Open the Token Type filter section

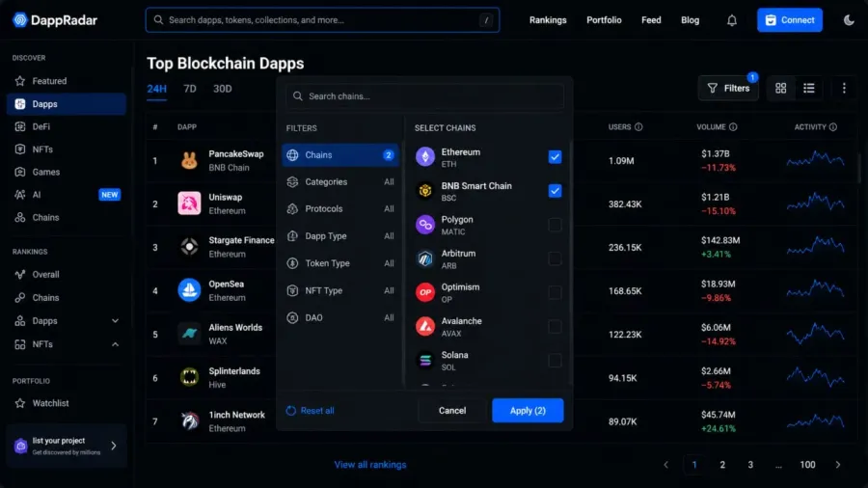click(x=339, y=263)
